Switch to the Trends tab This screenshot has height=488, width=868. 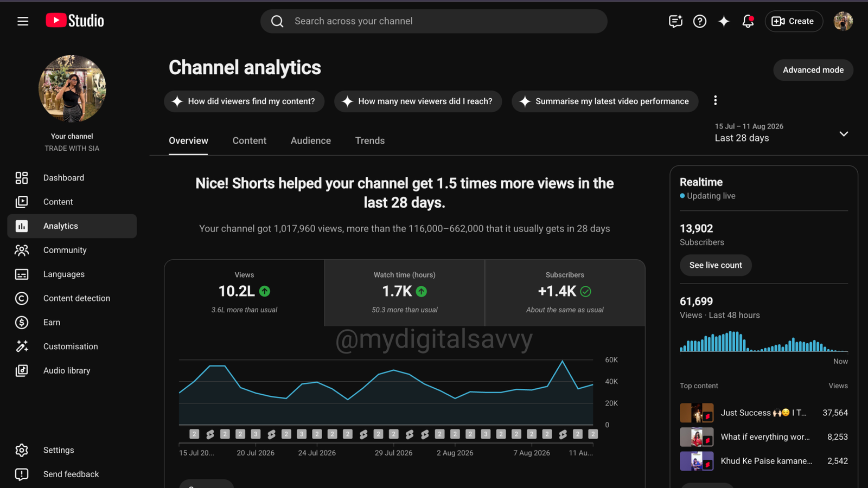click(370, 140)
